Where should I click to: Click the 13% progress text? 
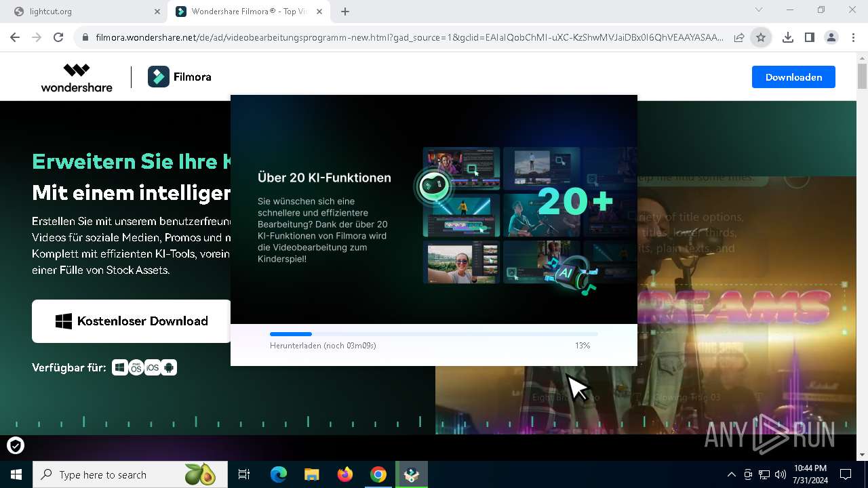pyautogui.click(x=583, y=346)
